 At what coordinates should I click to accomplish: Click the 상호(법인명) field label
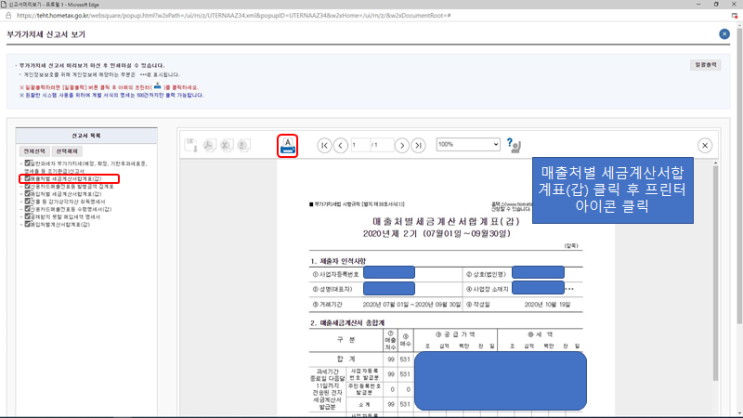coord(486,274)
